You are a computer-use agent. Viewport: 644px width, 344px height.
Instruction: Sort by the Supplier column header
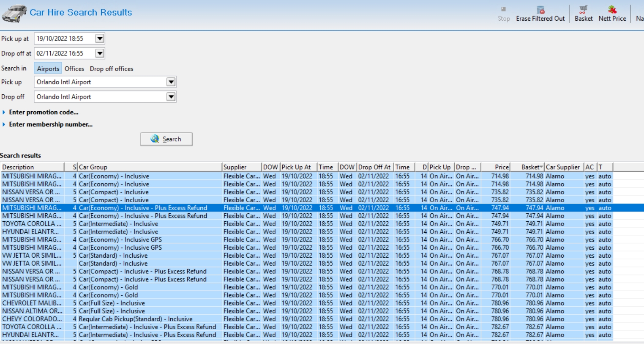click(x=242, y=167)
